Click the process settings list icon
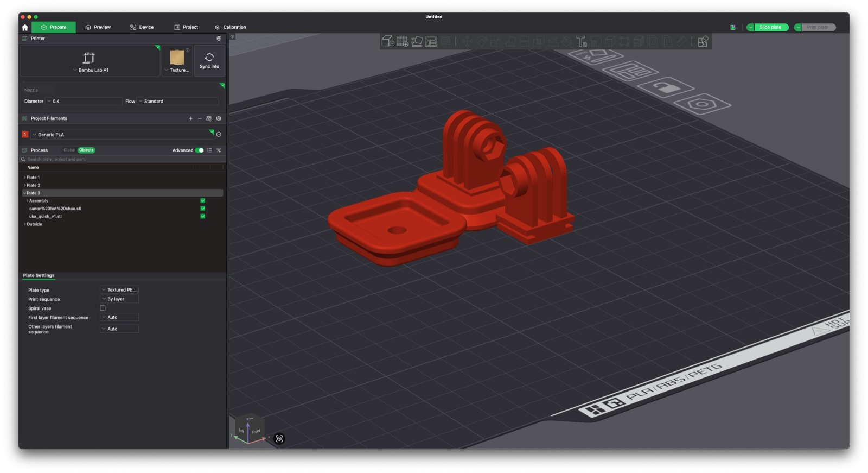Viewport: 868px width, 473px height. coord(209,150)
